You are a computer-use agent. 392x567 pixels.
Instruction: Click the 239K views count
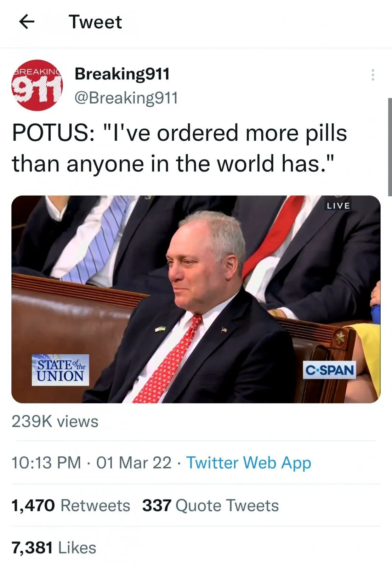click(55, 422)
